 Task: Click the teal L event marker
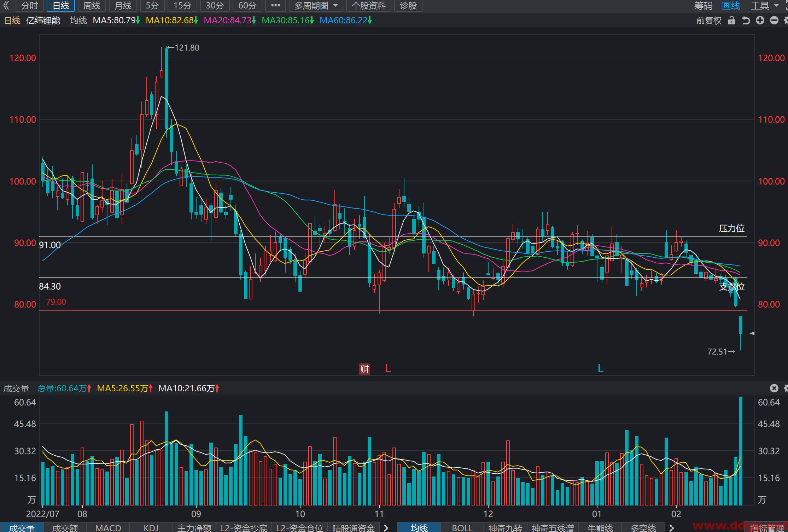[600, 368]
